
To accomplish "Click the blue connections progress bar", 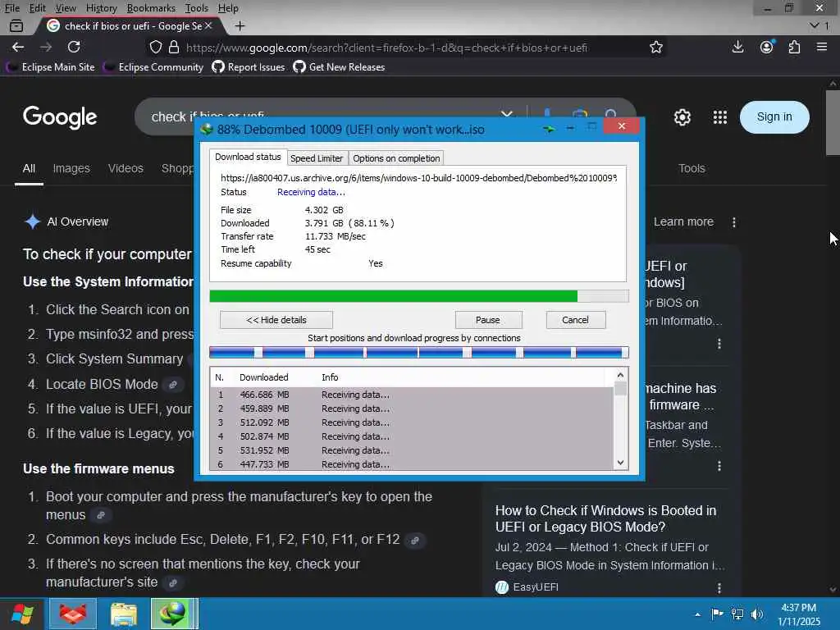I will click(x=418, y=352).
